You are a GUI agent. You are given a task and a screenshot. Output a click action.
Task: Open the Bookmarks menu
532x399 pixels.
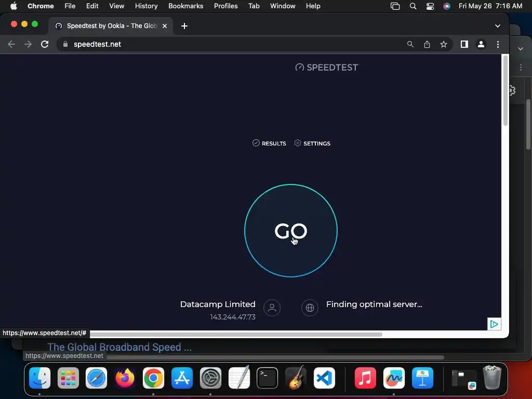pyautogui.click(x=185, y=6)
